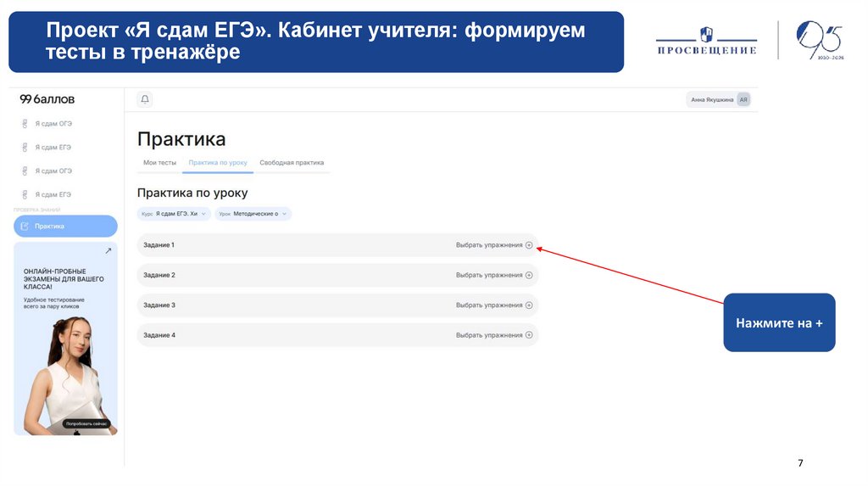The image size is (868, 487).
Task: Click the Онлайн-пробные экзамены banner headline
Action: click(x=64, y=279)
